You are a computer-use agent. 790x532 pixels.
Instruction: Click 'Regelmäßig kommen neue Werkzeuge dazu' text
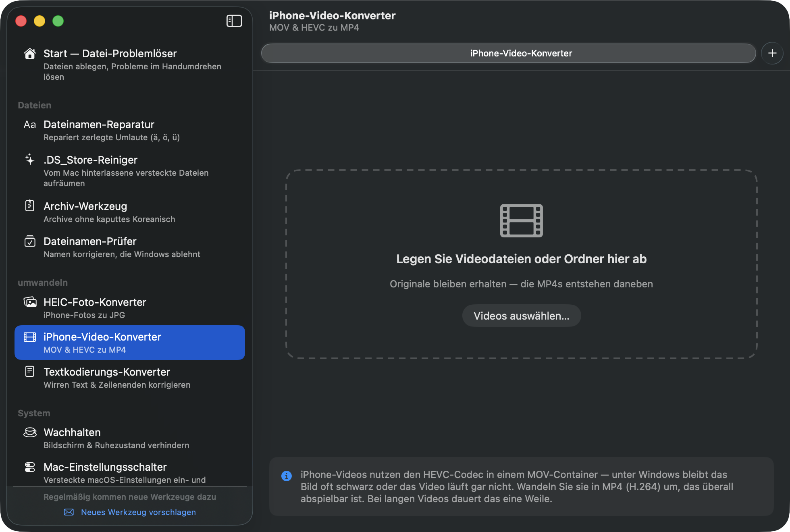coord(130,497)
